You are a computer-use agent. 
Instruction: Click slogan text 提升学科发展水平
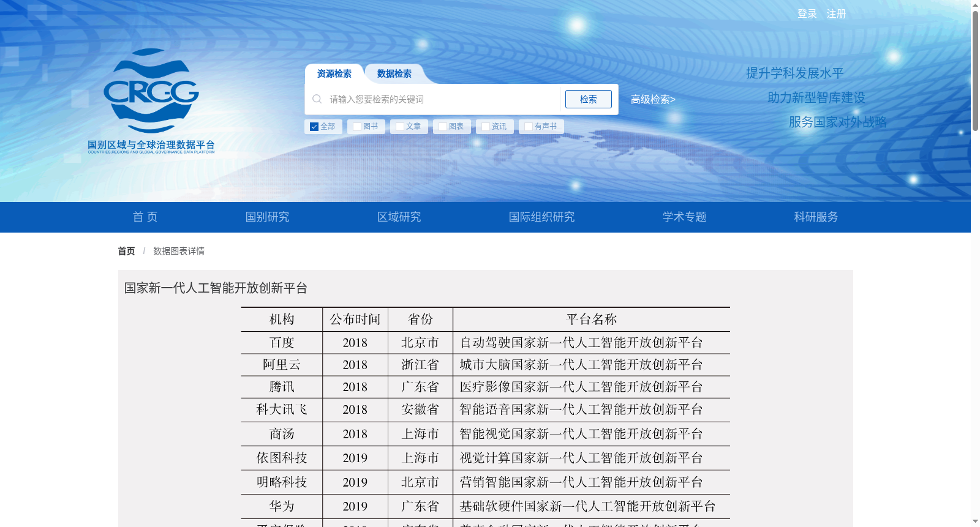(x=795, y=73)
